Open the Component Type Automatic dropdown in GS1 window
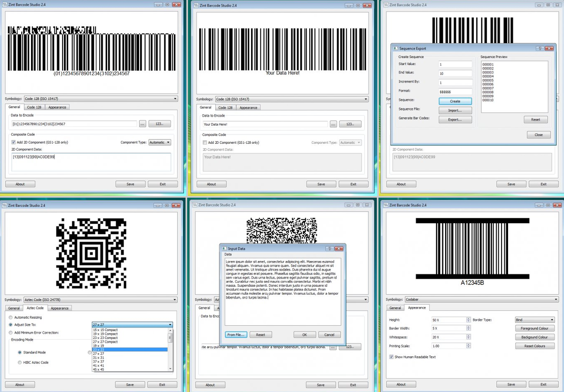The width and height of the screenshot is (564, 392). [x=160, y=142]
